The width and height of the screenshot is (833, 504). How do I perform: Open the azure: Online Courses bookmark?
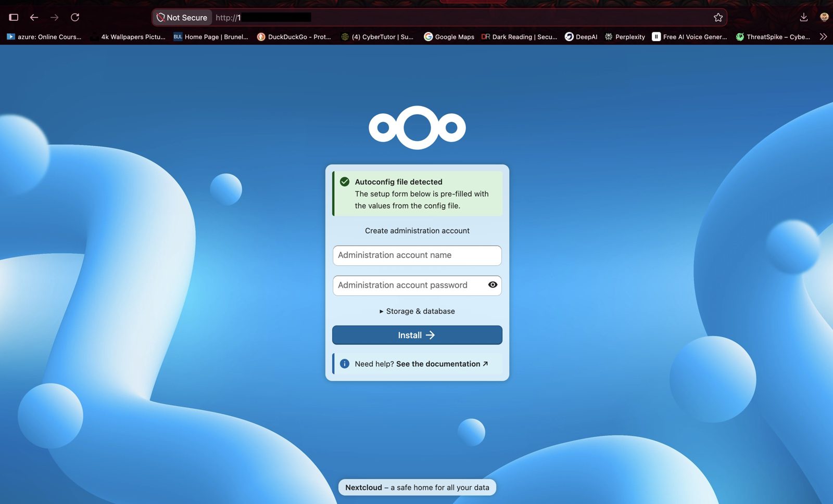pos(44,37)
